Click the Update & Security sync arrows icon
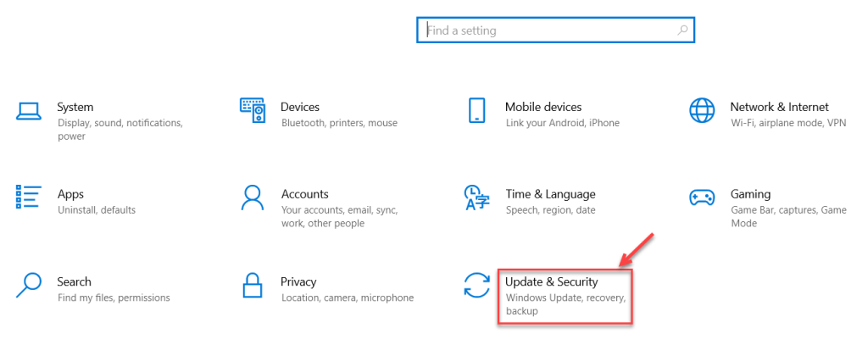Viewport: 868px width, 345px height. 476,285
